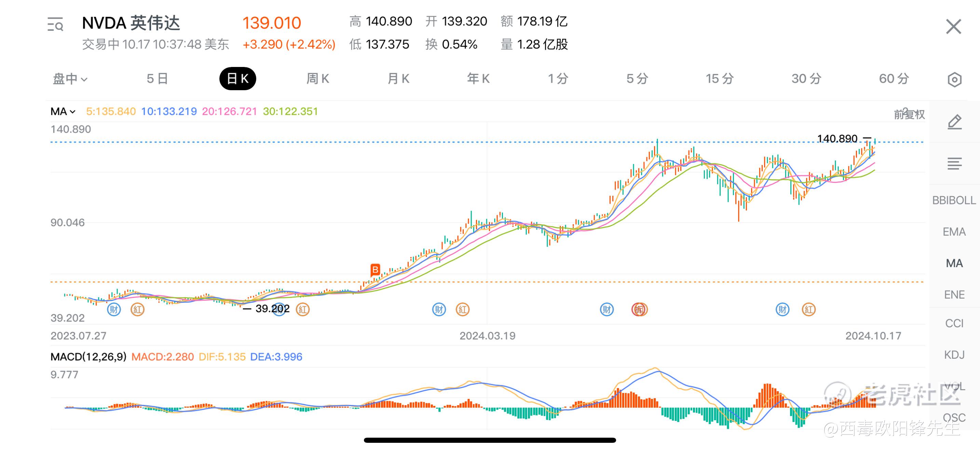Screen dimensions: 980x451
Task: Click the orange B buy marker
Action: coord(375,270)
